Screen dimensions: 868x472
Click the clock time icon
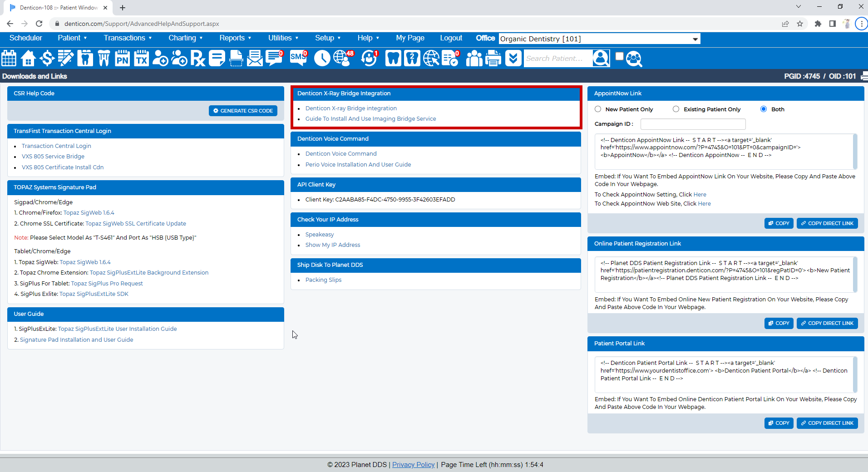(x=322, y=58)
